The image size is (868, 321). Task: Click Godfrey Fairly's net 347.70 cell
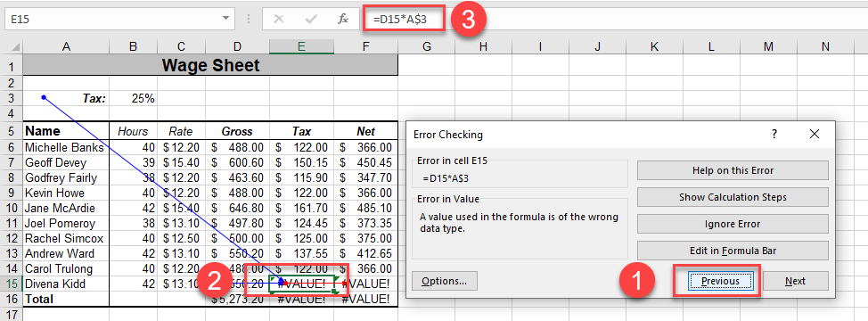coord(366,177)
